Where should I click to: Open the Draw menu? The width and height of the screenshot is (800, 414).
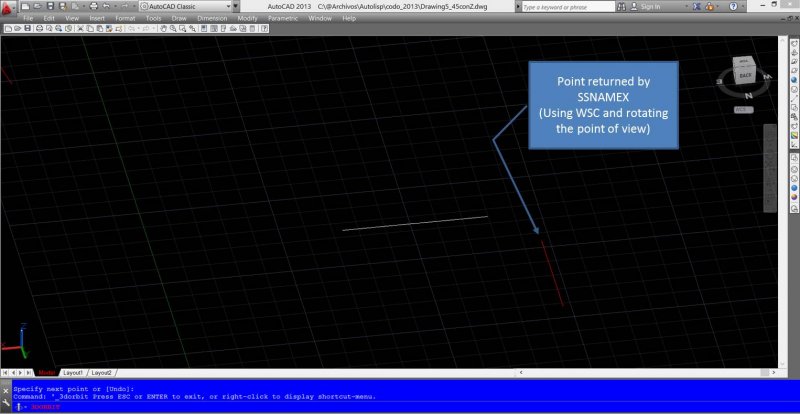tap(179, 18)
